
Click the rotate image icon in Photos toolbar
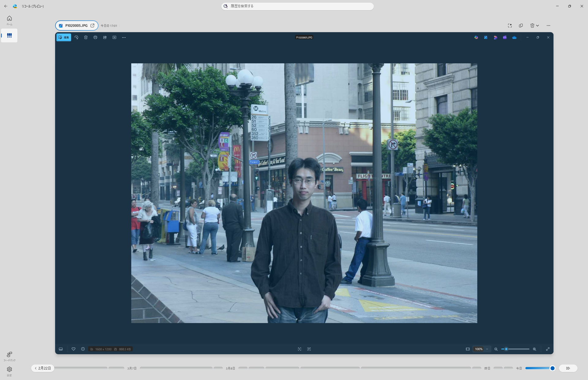[76, 37]
